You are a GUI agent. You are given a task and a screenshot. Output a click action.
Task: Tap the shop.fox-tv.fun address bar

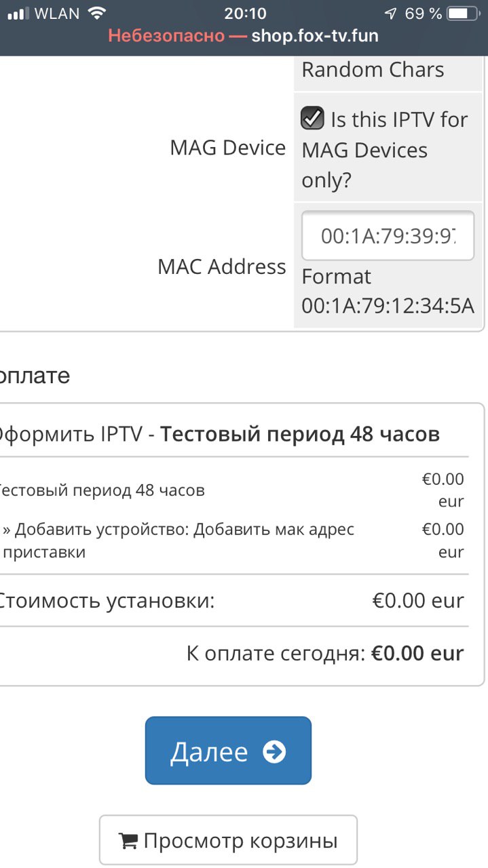click(244, 35)
